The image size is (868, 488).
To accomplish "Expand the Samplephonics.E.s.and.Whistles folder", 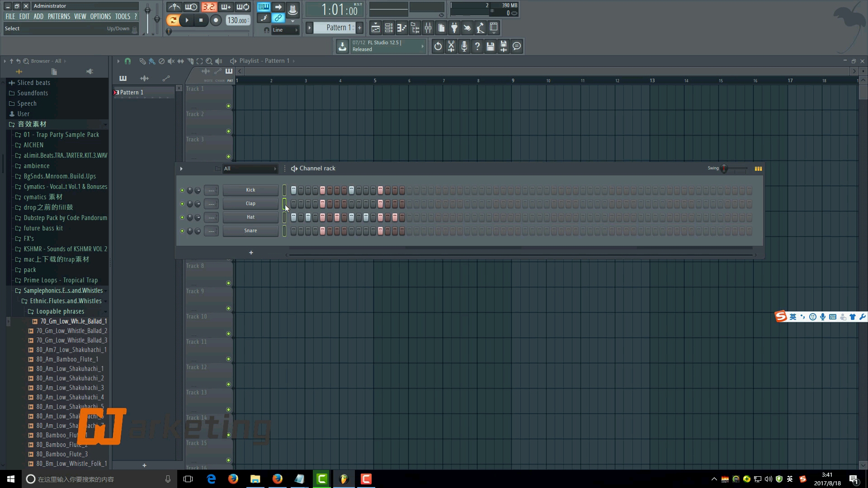I will 62,290.
